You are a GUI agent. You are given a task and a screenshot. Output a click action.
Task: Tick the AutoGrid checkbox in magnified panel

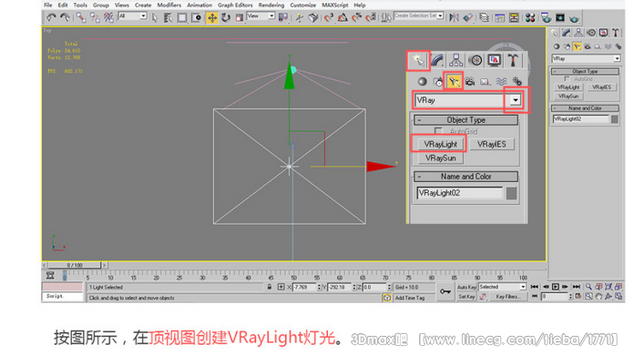(438, 131)
